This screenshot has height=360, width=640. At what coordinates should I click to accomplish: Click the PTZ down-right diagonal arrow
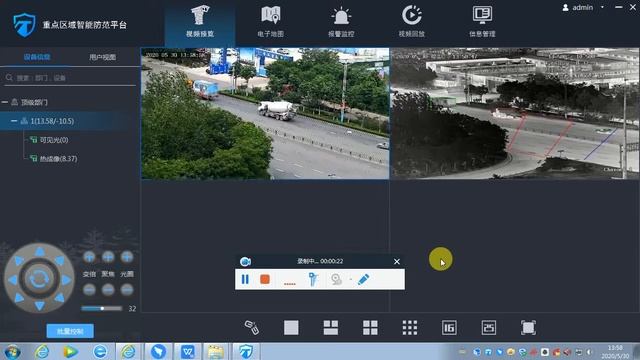click(x=60, y=298)
